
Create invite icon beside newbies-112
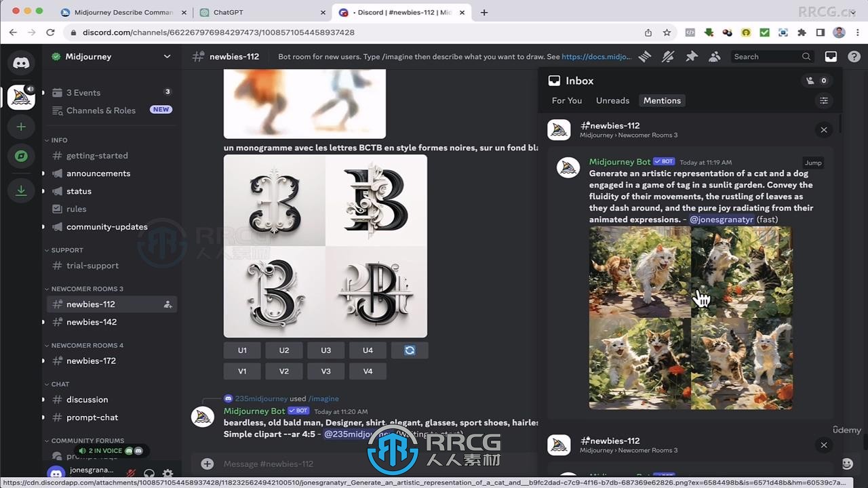pyautogui.click(x=167, y=304)
